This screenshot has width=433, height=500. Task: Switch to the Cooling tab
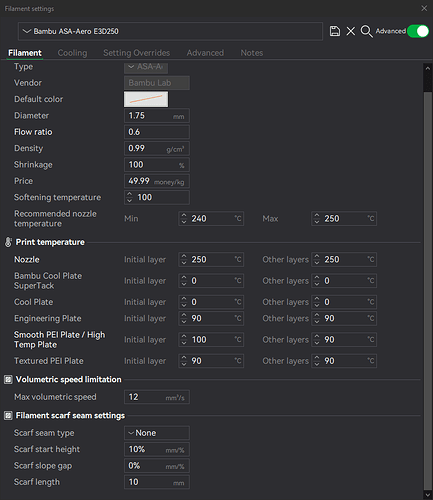click(72, 53)
